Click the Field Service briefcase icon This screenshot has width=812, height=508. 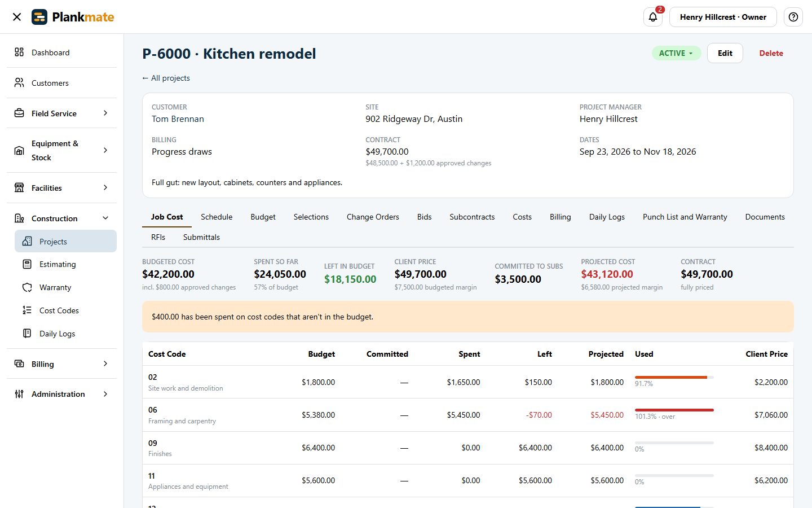click(19, 113)
